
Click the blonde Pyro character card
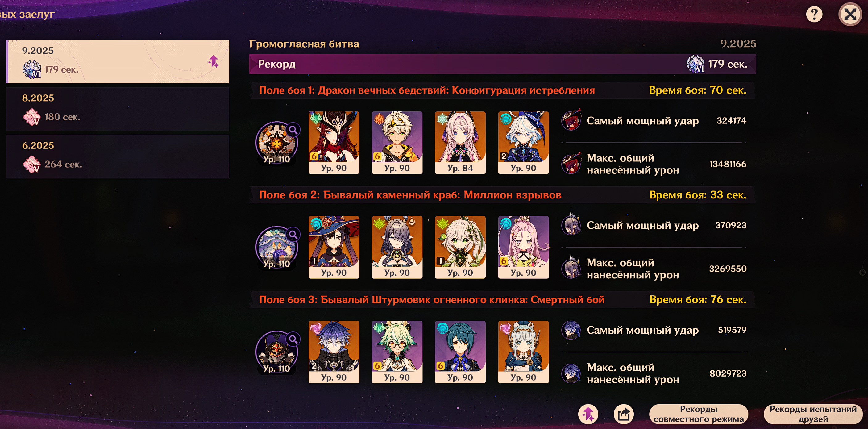point(397,143)
